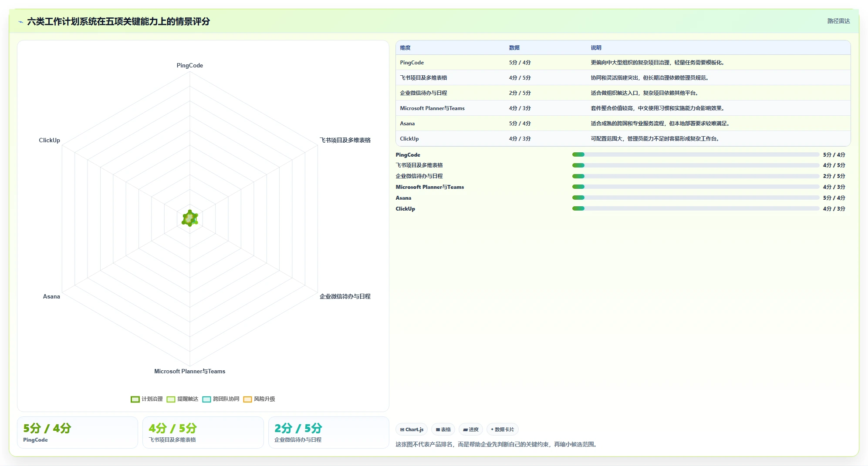The image size is (868, 466).
Task: Click the ClickUp description text in table
Action: click(655, 139)
